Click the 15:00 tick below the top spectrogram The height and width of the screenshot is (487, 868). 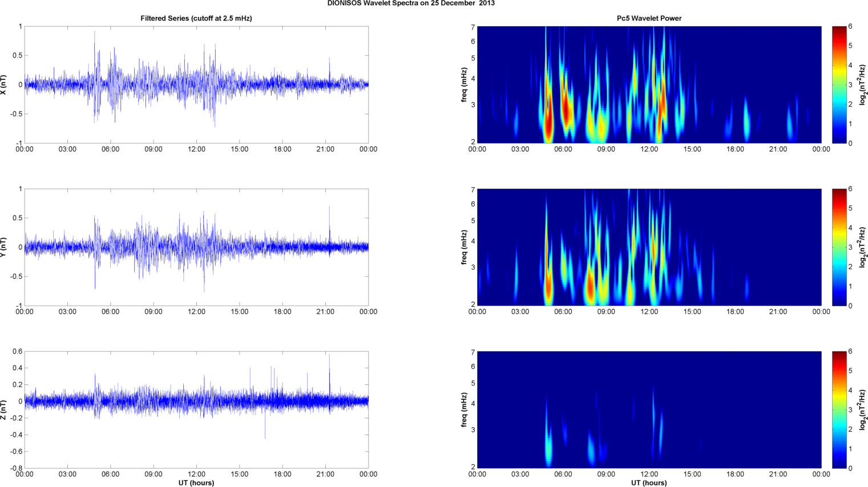(x=692, y=149)
